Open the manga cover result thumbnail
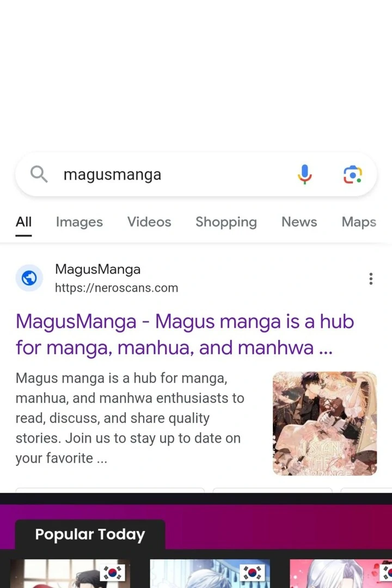This screenshot has width=392, height=588. point(325,424)
